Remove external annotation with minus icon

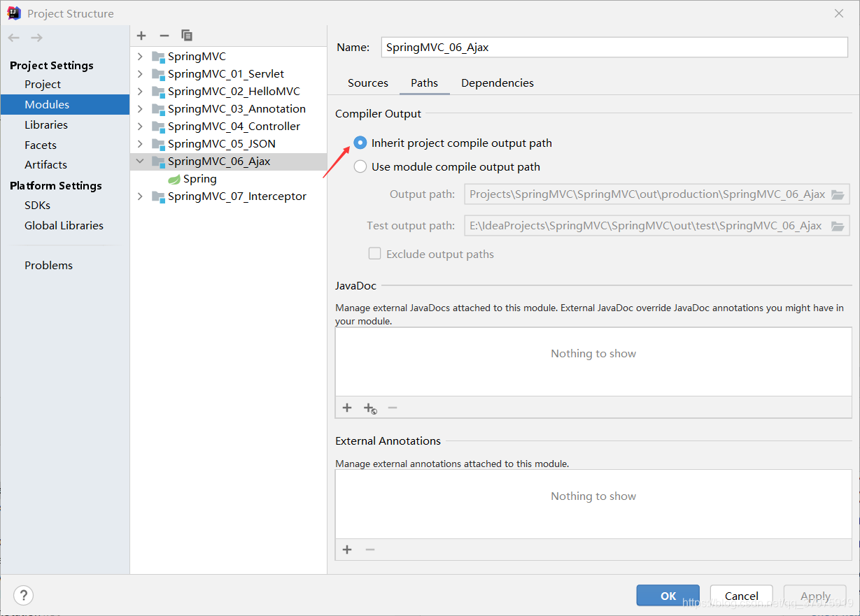370,550
